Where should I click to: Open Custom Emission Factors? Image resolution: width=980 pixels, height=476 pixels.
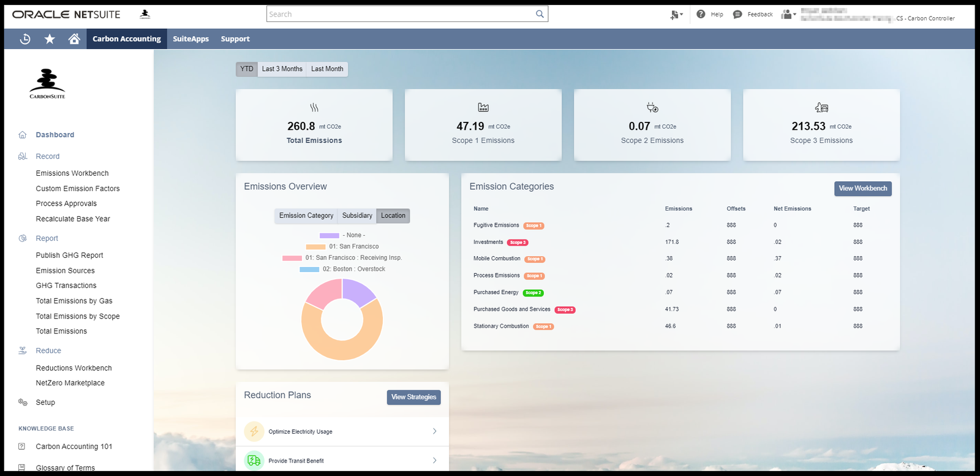coord(78,189)
